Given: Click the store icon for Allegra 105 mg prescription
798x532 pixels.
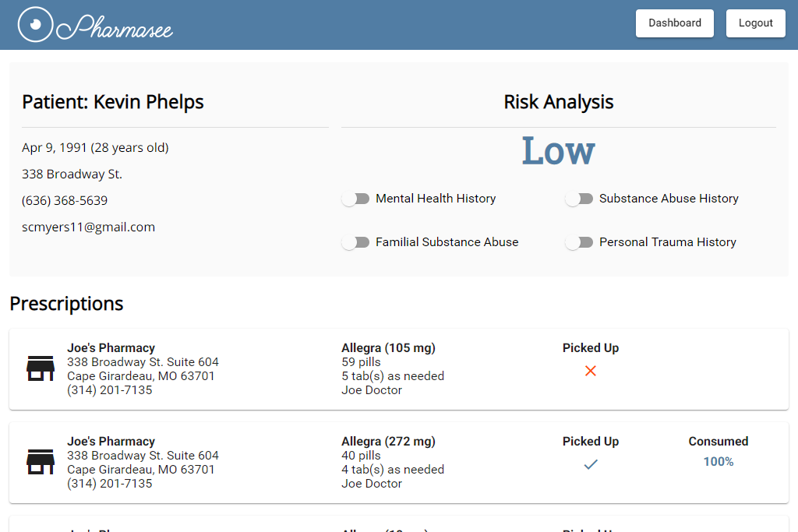Looking at the screenshot, I should click(x=41, y=368).
